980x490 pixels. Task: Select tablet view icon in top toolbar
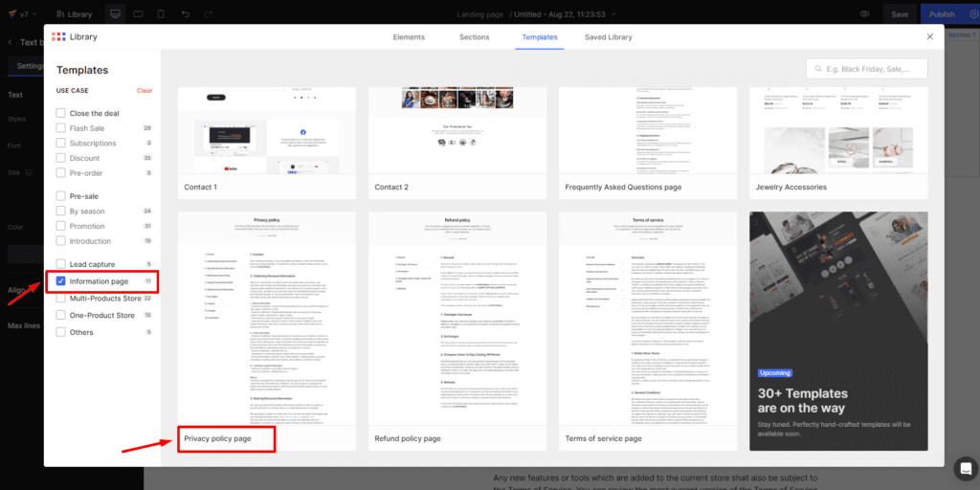coord(138,13)
